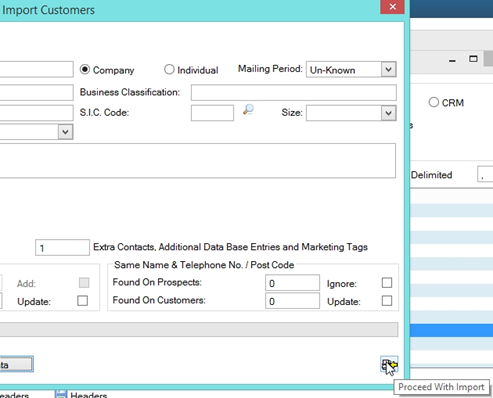493x398 pixels.
Task: Click the 'Mailing Period:' label
Action: pos(270,69)
